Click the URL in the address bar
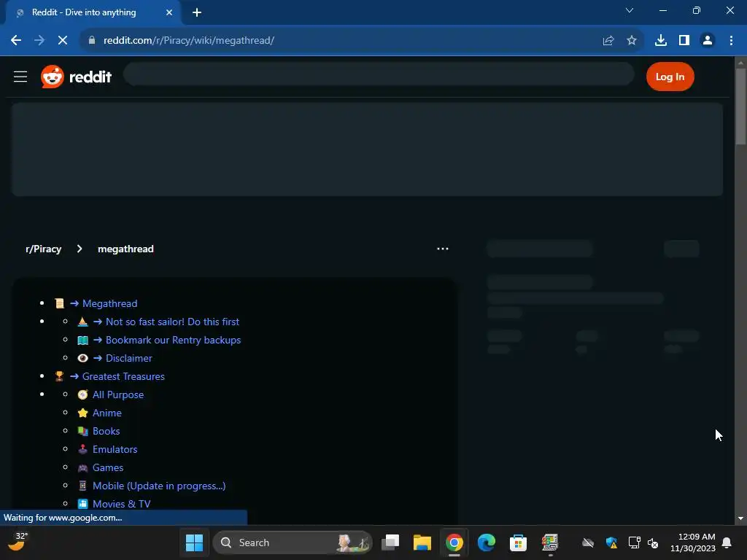The width and height of the screenshot is (747, 560). click(x=189, y=41)
